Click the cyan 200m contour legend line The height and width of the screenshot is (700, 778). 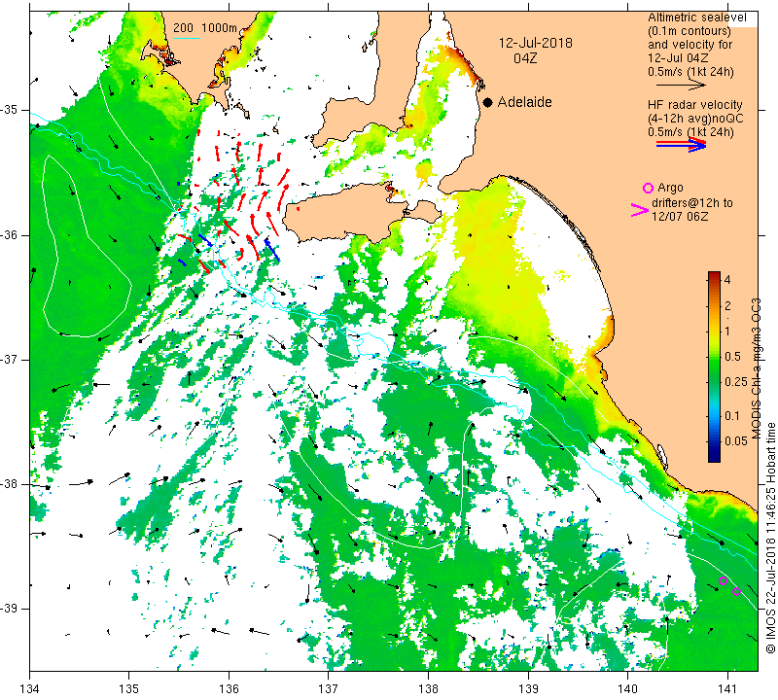186,38
